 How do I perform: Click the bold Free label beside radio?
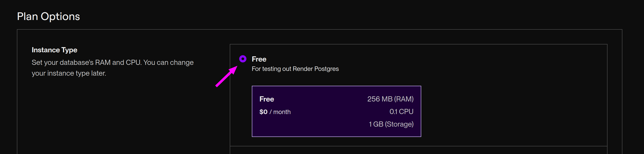[259, 59]
